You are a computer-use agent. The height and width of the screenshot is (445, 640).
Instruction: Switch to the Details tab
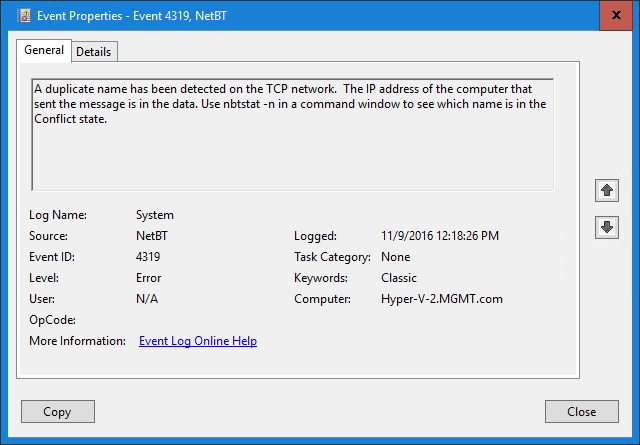[x=94, y=51]
